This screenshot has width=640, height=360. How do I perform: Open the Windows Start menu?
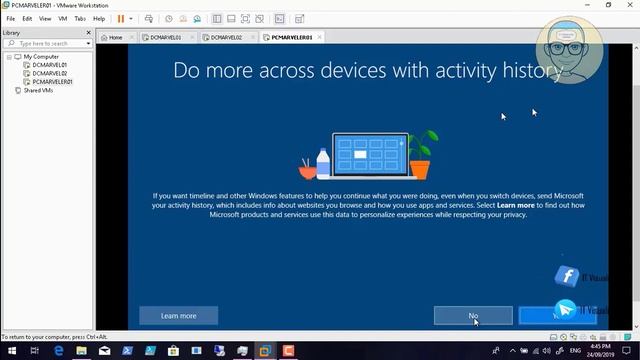12,351
